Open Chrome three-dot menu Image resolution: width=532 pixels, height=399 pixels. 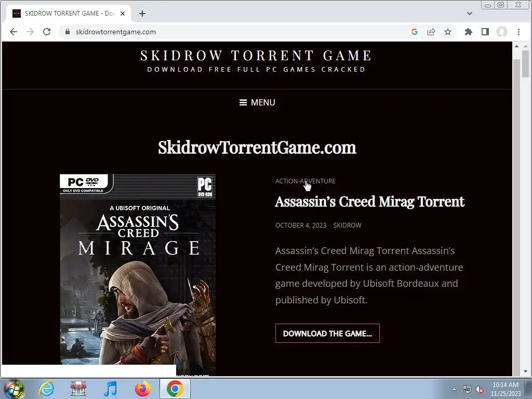(519, 32)
